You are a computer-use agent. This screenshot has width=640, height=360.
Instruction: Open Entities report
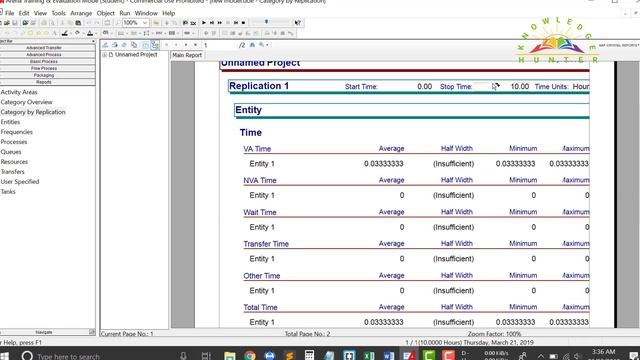[10, 122]
